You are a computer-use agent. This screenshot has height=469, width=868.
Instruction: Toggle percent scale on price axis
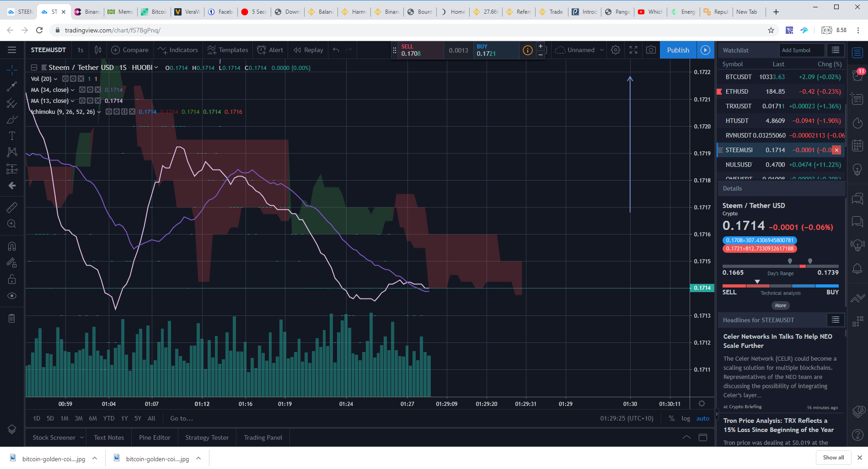pyautogui.click(x=671, y=418)
